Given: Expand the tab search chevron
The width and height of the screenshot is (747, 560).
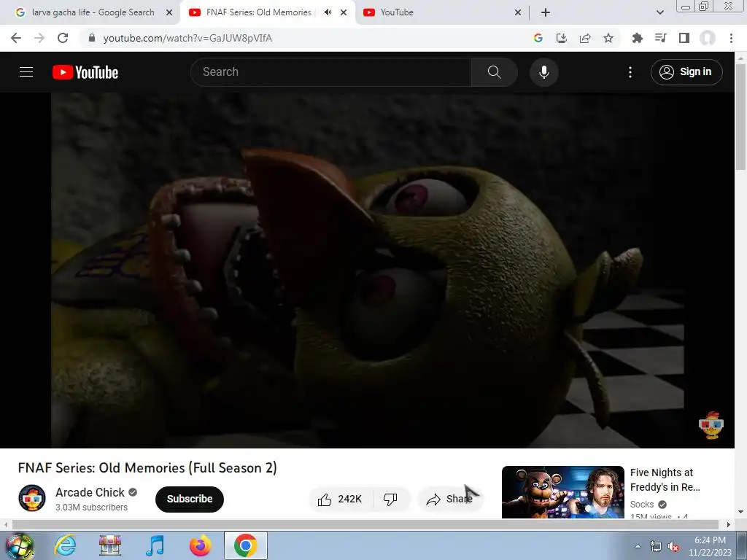Looking at the screenshot, I should click(x=659, y=12).
